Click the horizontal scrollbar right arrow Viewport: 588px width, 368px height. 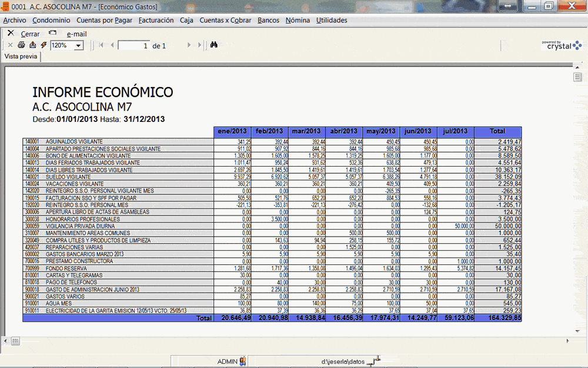(568, 341)
